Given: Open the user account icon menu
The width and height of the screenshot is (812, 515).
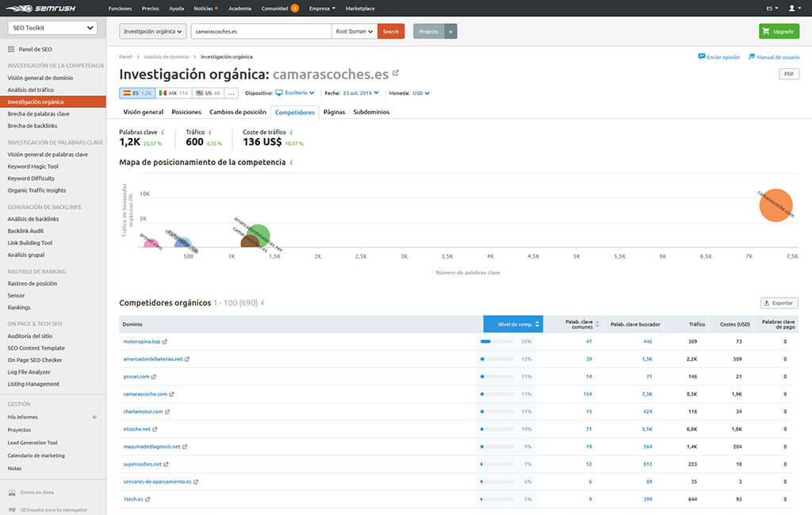Looking at the screenshot, I should point(794,8).
